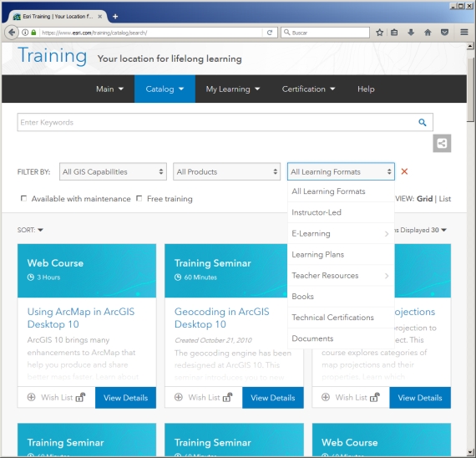
Task: Switch to List view
Action: point(445,199)
